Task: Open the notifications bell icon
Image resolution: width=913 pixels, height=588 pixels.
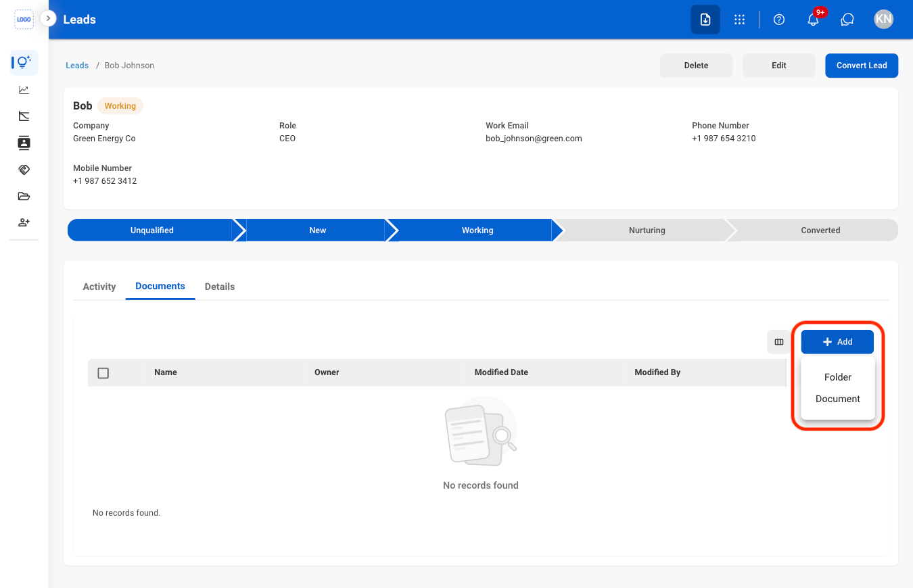Action: (x=814, y=20)
